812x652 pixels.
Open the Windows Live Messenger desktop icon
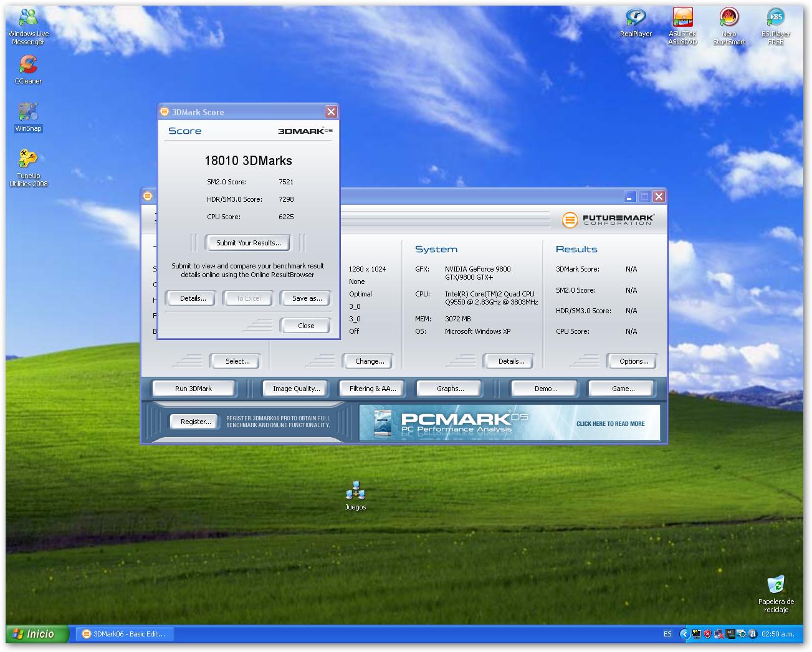click(x=28, y=20)
